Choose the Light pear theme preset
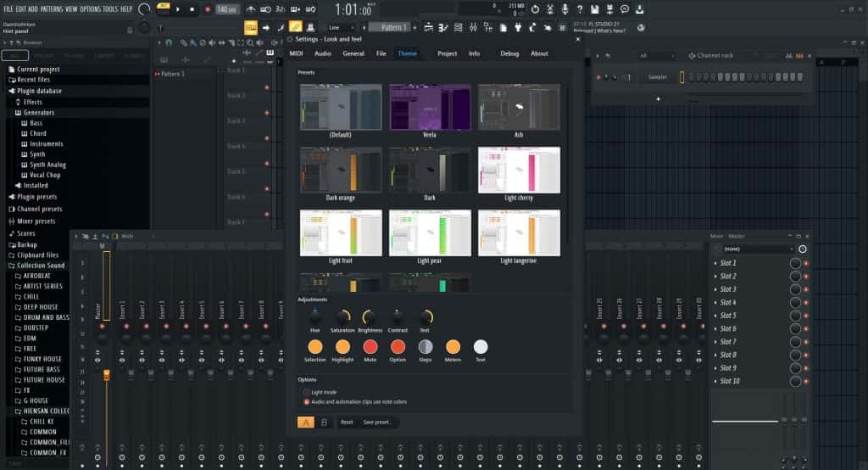 (430, 232)
